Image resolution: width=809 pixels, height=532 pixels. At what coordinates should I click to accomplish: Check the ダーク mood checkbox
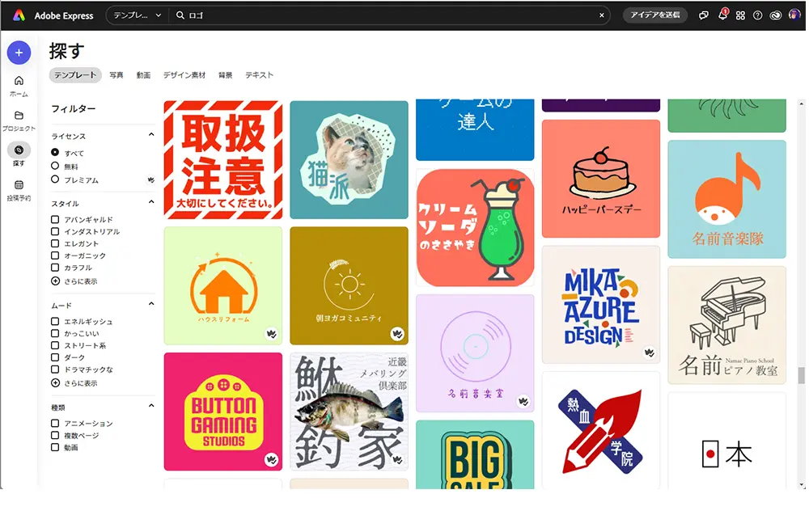(x=55, y=357)
